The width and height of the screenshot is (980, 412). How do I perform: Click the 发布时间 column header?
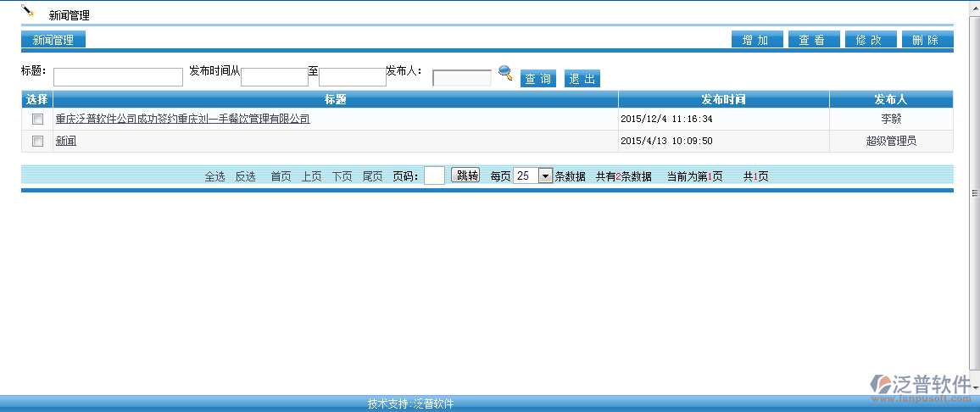click(x=724, y=99)
